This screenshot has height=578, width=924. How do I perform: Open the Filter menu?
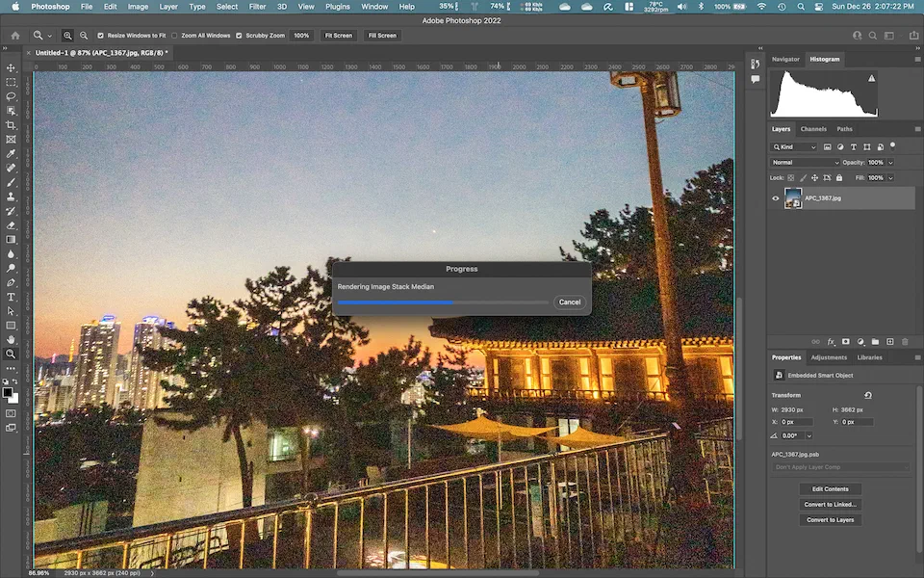click(257, 7)
